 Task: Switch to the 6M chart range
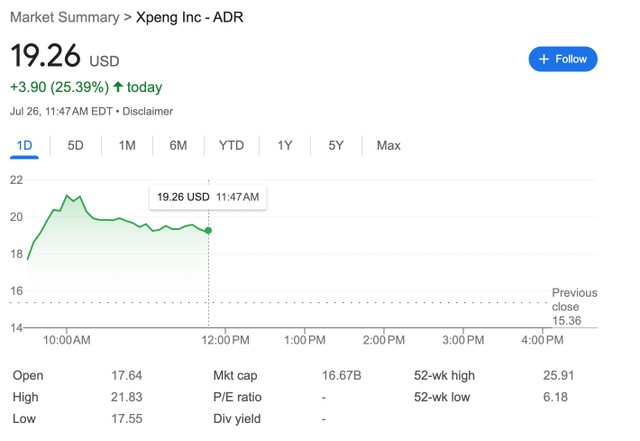click(178, 146)
